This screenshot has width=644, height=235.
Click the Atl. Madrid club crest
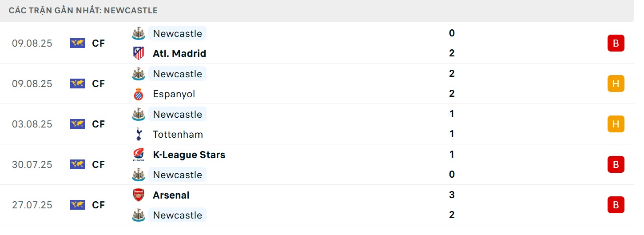click(x=139, y=53)
